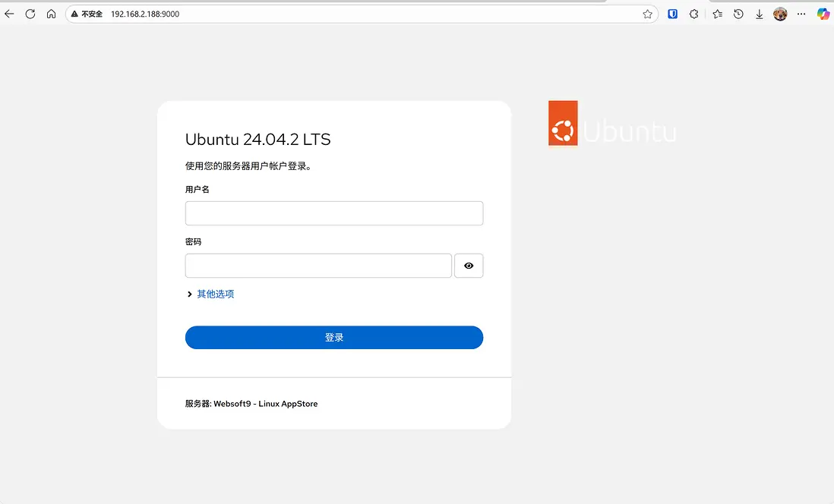Reload the page with the refresh icon
834x504 pixels.
(30, 14)
